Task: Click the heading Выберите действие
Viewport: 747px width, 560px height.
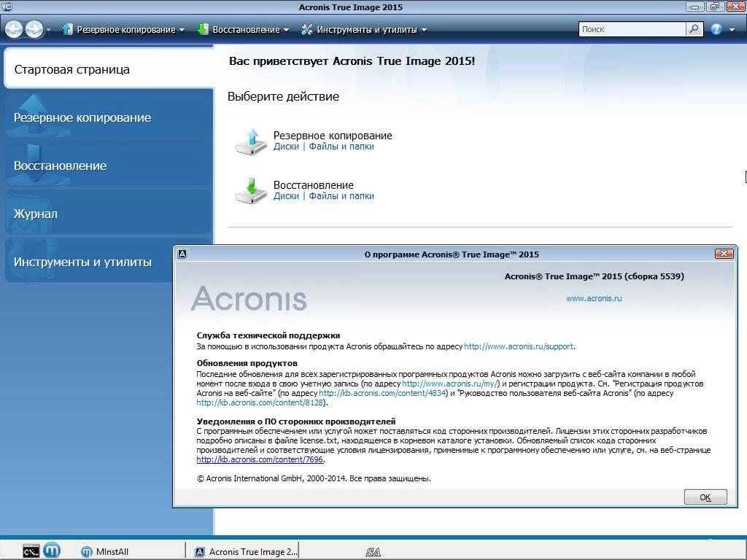Action: (284, 97)
